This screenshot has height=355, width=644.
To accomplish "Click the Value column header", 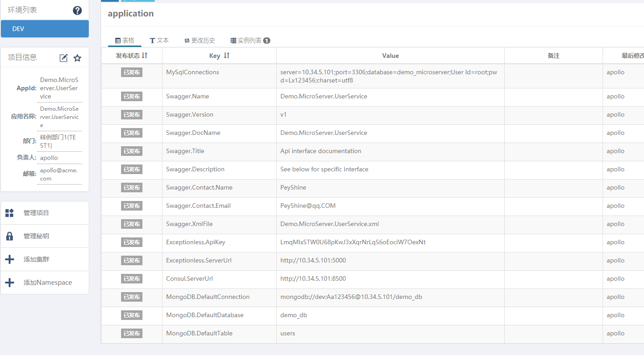I will click(x=390, y=56).
